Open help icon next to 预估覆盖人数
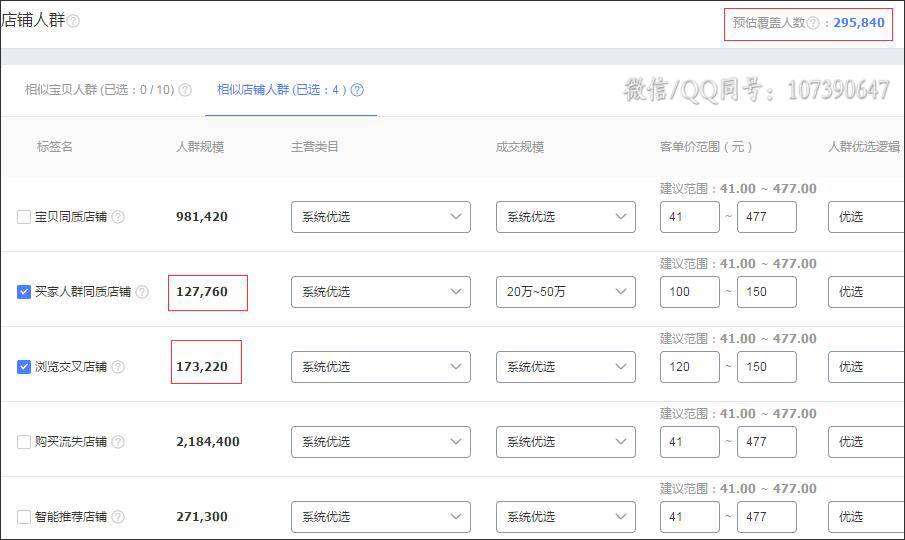This screenshot has height=540, width=905. coord(813,22)
